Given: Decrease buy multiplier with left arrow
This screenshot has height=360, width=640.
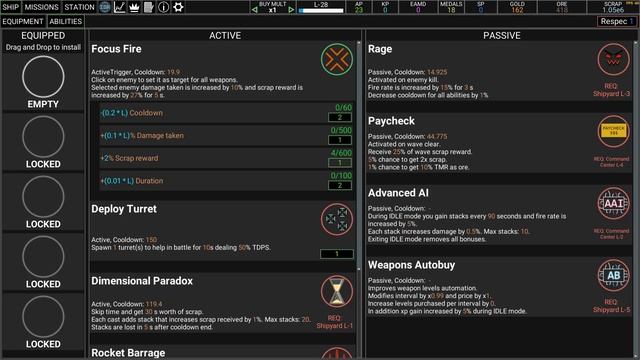Looking at the screenshot, I should coord(255,9).
